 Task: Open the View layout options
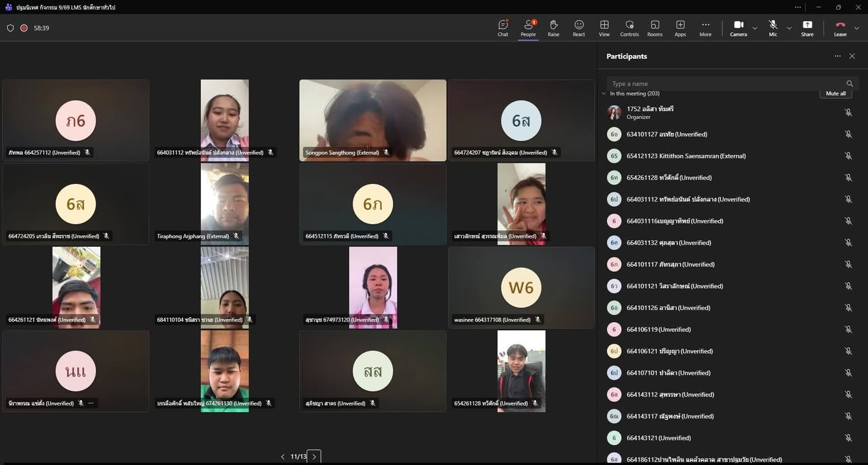604,28
